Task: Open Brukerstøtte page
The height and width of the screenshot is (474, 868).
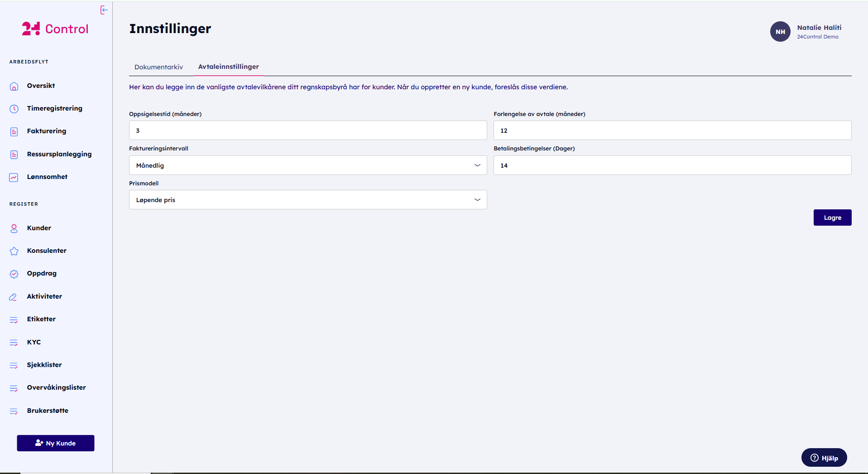Action: click(x=48, y=411)
